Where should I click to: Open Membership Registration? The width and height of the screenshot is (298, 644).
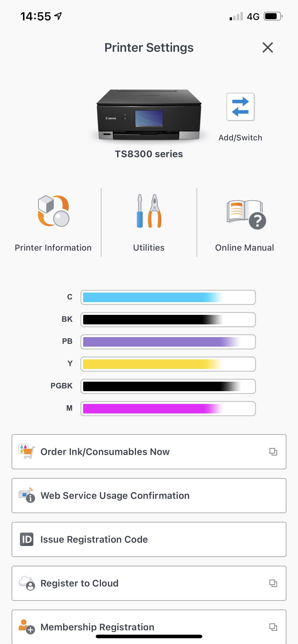149,627
